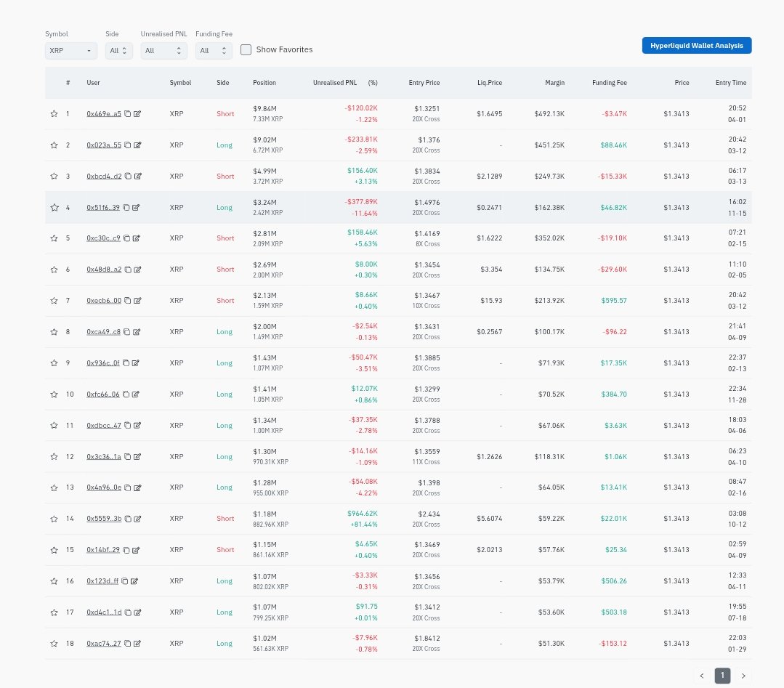
Task: Star the 0xac74..27 row
Action: [x=54, y=644]
